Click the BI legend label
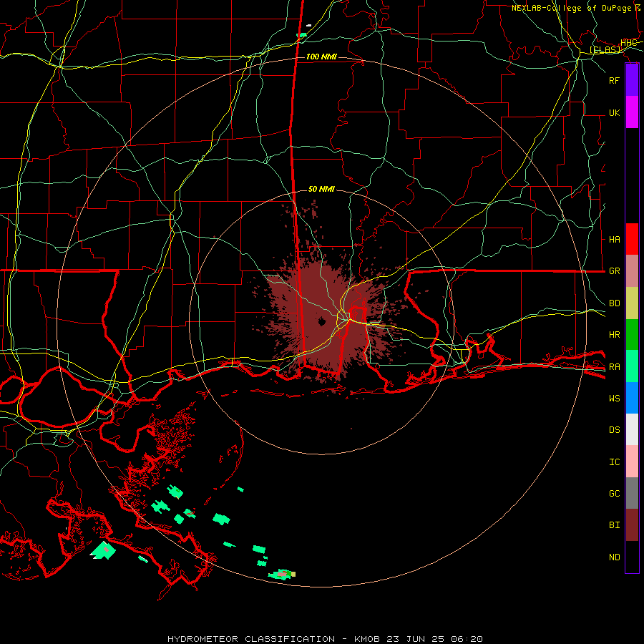This screenshot has width=644, height=644. pos(614,525)
